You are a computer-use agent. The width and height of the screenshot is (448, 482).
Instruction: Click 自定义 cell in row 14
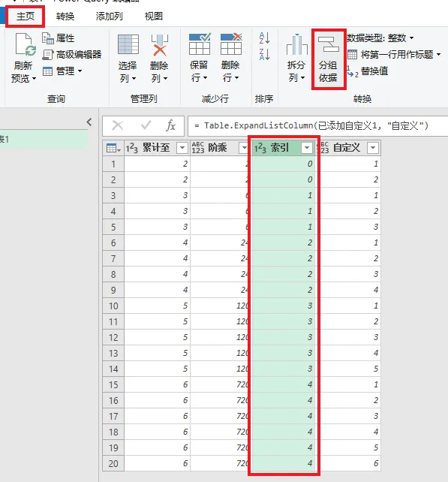pyautogui.click(x=350, y=369)
